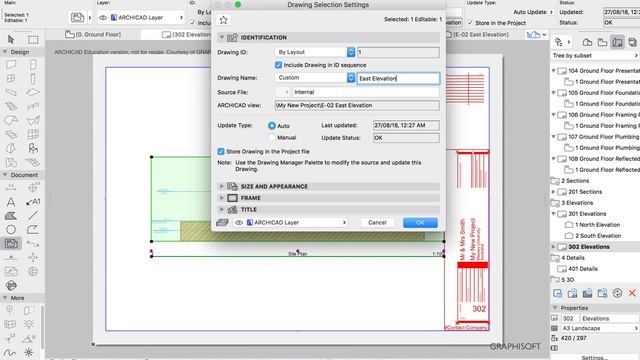
Task: Collapse the Design toolbox group
Action: pyautogui.click(x=5, y=52)
